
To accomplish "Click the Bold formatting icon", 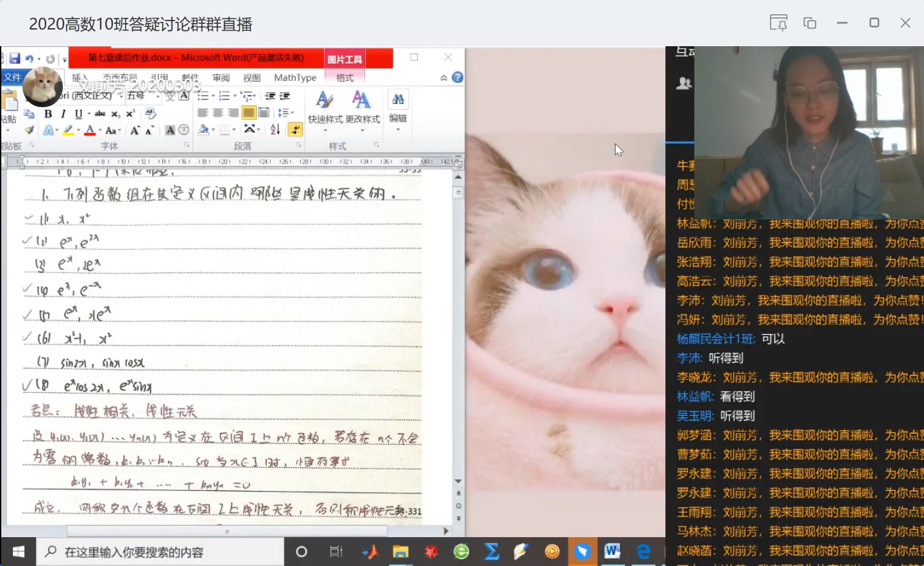I will 48,114.
